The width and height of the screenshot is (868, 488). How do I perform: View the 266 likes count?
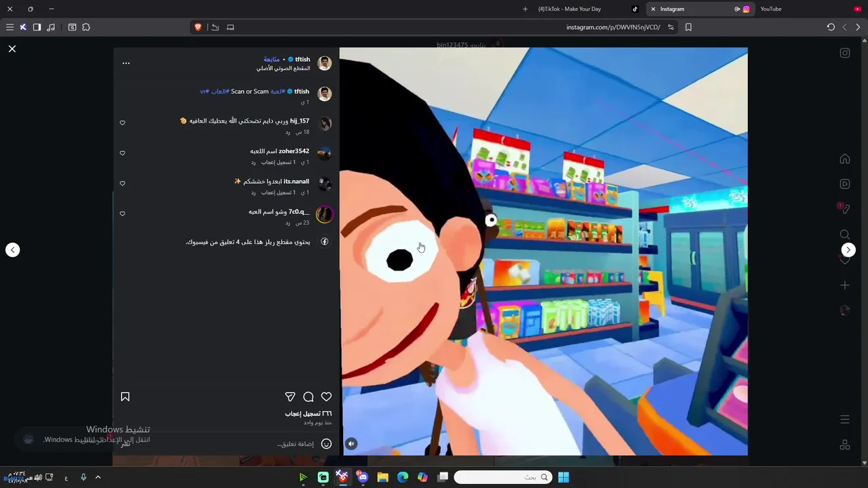tap(309, 413)
